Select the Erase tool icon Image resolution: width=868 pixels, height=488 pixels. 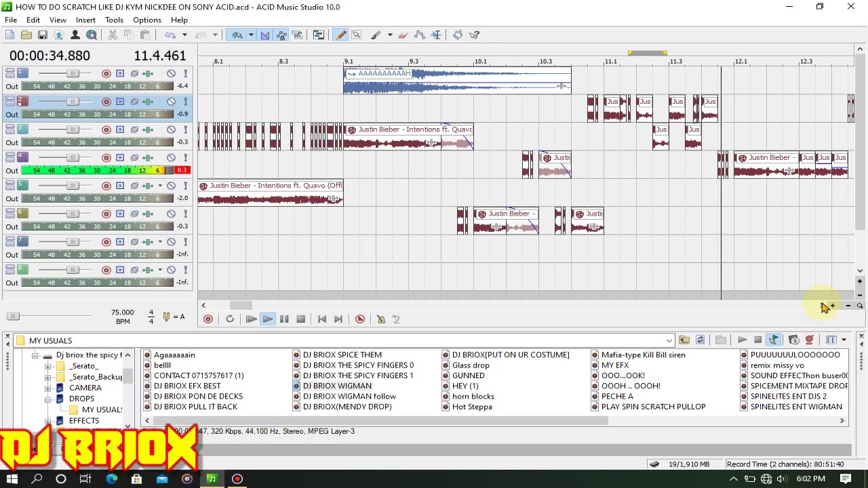pos(403,35)
